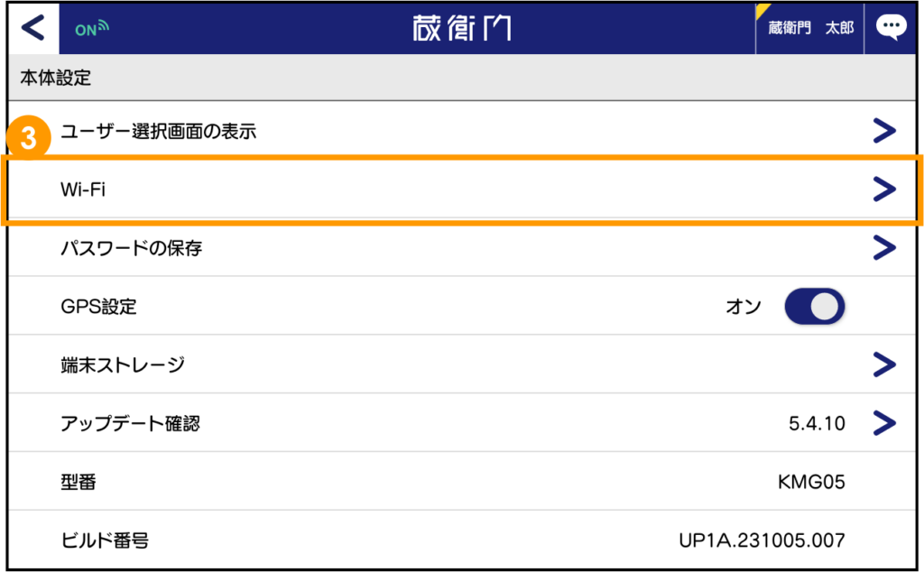Click the 型番 value KMG05
The height and width of the screenshot is (572, 924).
click(811, 482)
